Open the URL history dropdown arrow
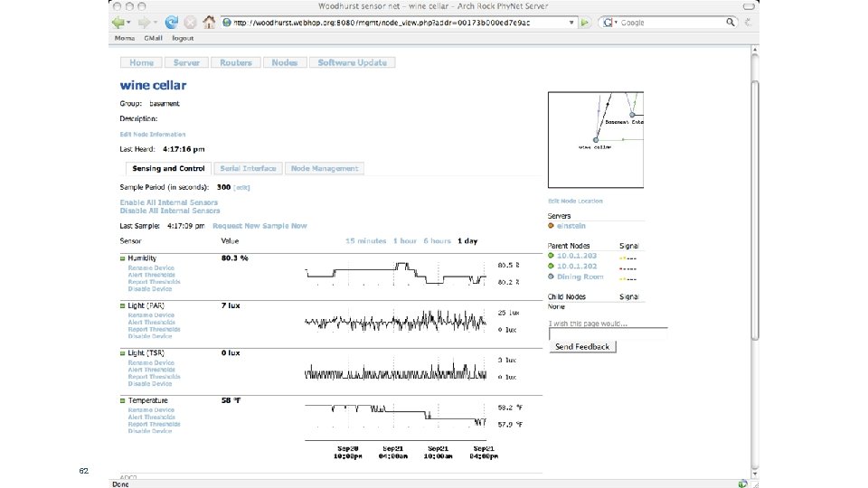This screenshot has width=868, height=488. point(571,23)
